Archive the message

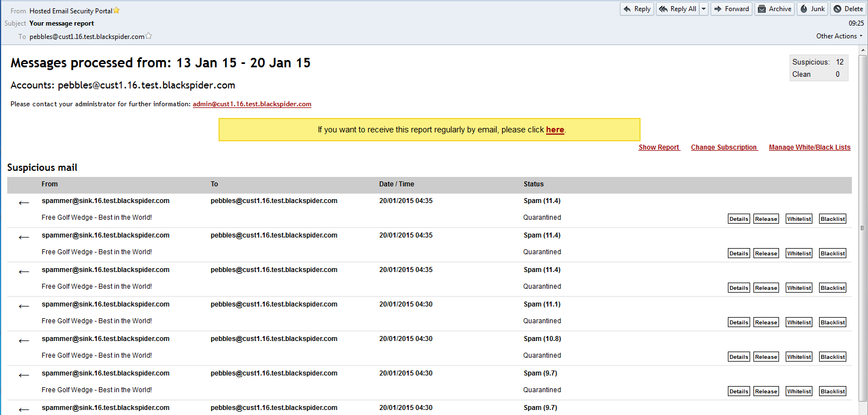pyautogui.click(x=774, y=8)
